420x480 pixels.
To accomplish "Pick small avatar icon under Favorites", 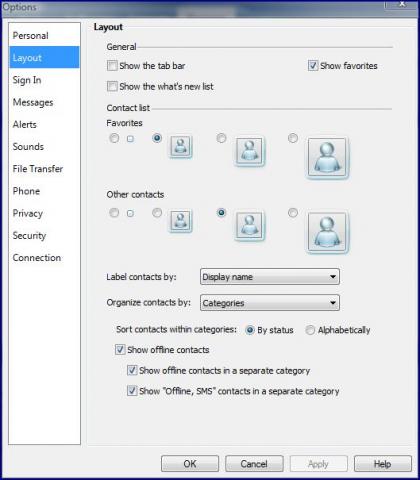I will click(157, 138).
